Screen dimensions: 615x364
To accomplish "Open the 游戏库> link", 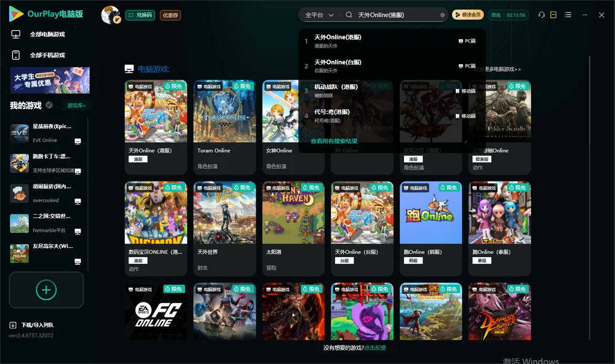I will pyautogui.click(x=76, y=106).
